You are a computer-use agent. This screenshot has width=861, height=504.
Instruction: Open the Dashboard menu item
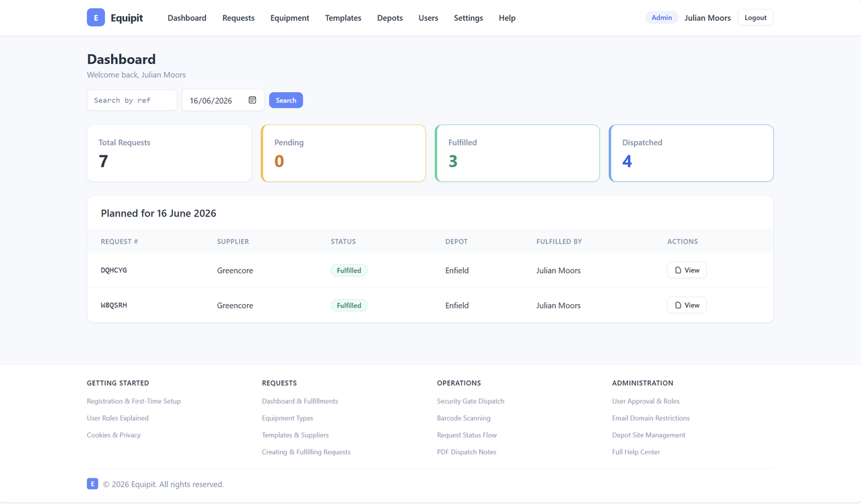click(187, 18)
